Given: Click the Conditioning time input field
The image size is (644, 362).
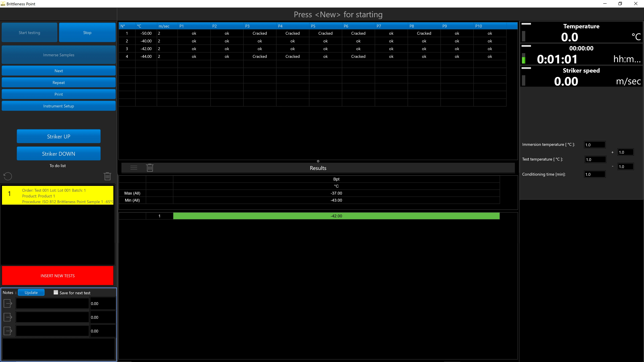Looking at the screenshot, I should click(x=595, y=174).
